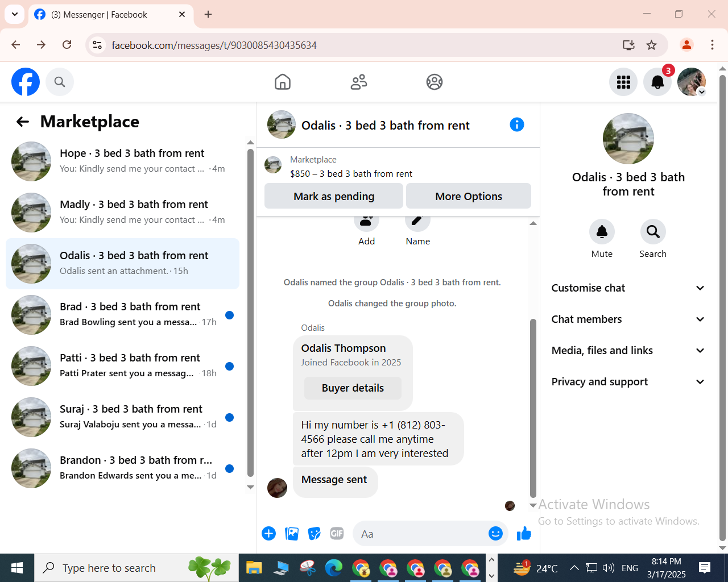Expand the Privacy and support section
This screenshot has width=728, height=582.
(628, 382)
